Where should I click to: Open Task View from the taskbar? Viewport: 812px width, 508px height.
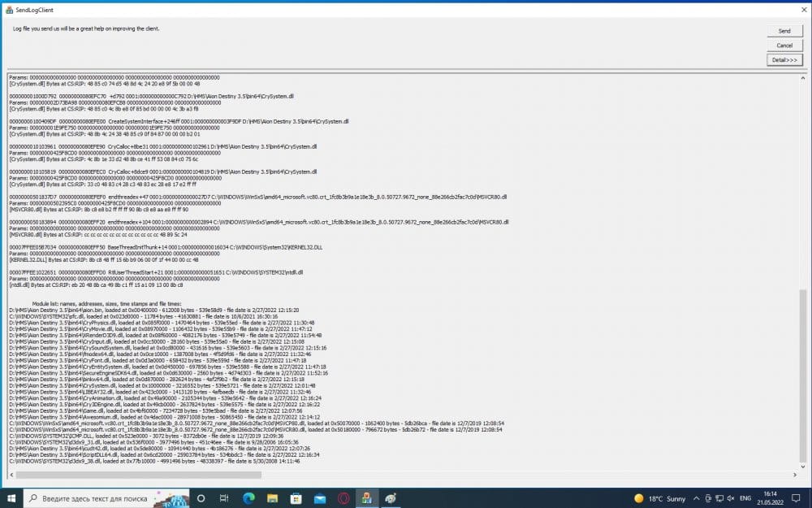[225, 497]
